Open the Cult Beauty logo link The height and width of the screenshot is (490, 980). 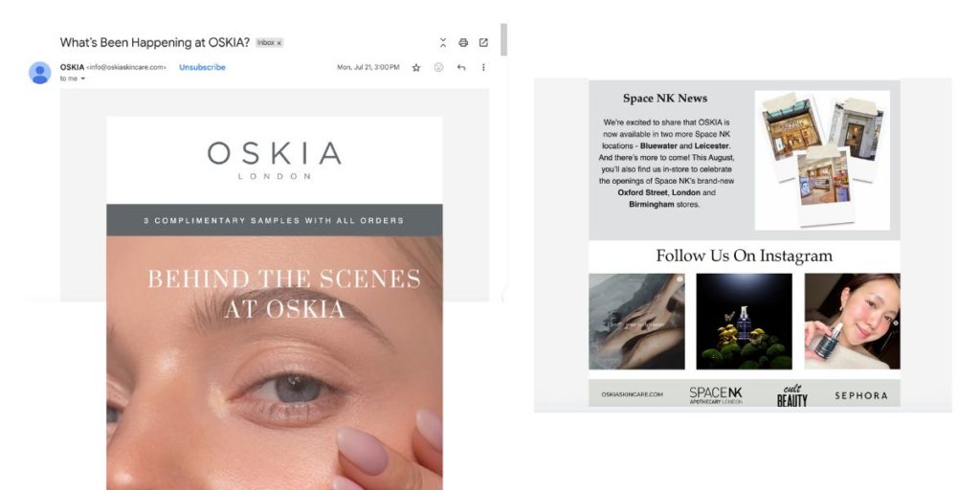(791, 395)
